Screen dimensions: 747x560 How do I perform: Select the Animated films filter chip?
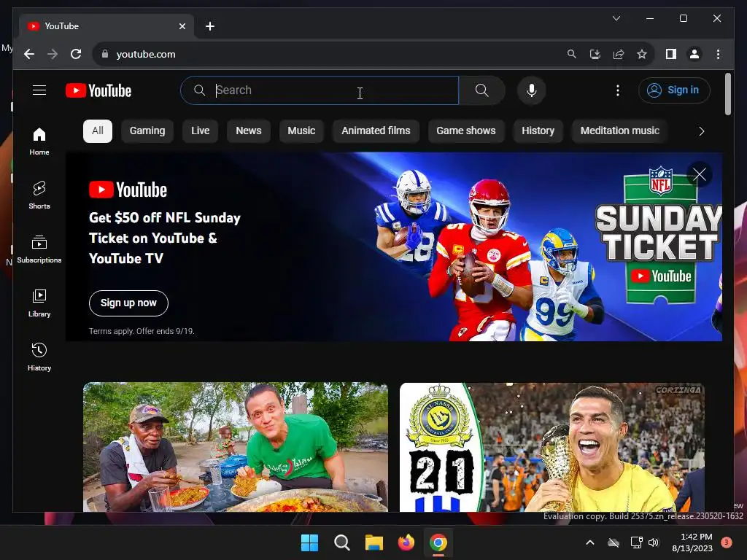pyautogui.click(x=376, y=131)
